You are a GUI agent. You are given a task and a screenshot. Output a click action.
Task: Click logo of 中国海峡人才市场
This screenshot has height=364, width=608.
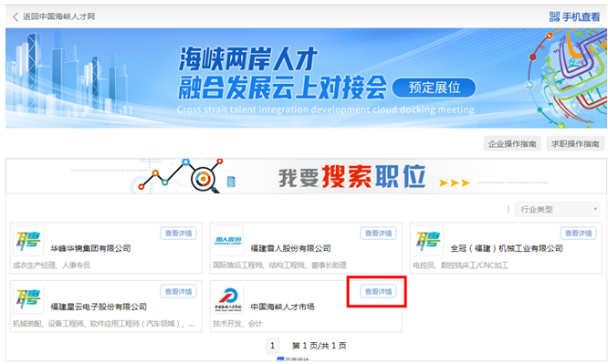(x=228, y=299)
